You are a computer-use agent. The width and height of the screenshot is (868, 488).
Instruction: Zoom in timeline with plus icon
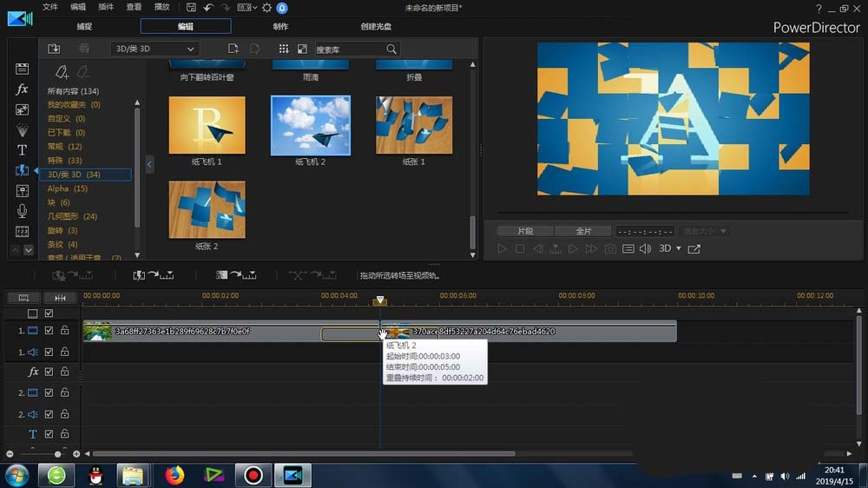point(76,453)
